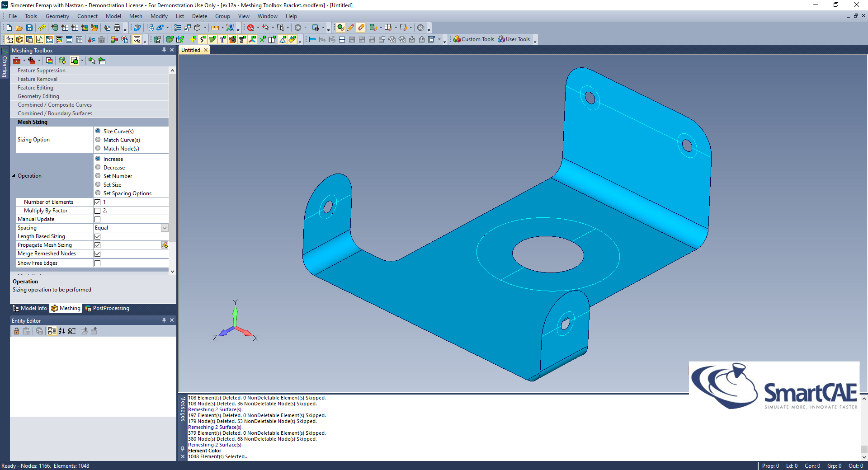Choose the Set Size operation
The width and height of the screenshot is (868, 470).
(x=98, y=184)
